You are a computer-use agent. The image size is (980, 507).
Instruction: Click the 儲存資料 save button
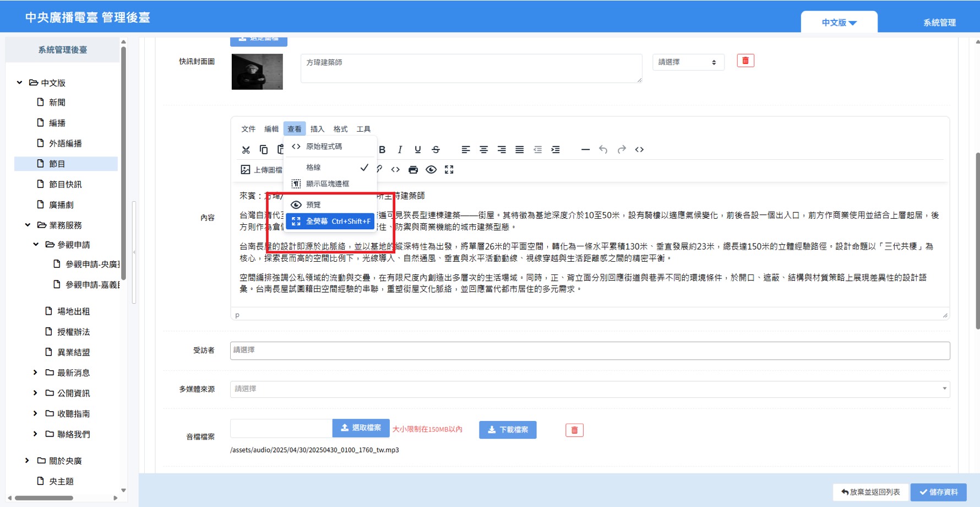point(938,492)
